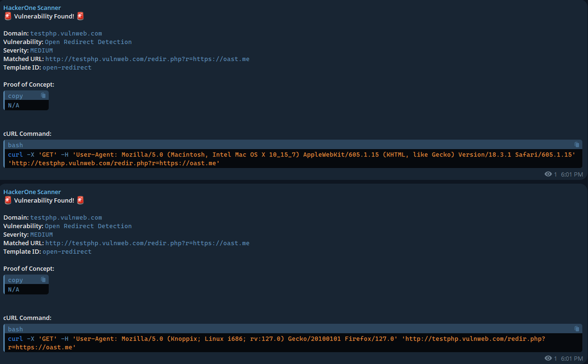The height and width of the screenshot is (364, 588).
Task: Copy the first message's bash cURL command
Action: point(577,145)
